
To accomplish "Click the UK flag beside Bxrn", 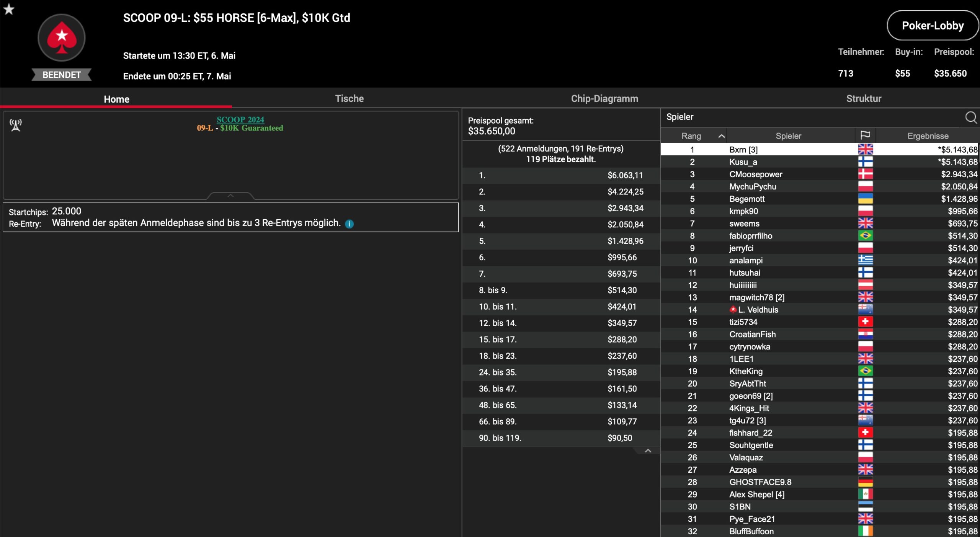I will (x=865, y=149).
